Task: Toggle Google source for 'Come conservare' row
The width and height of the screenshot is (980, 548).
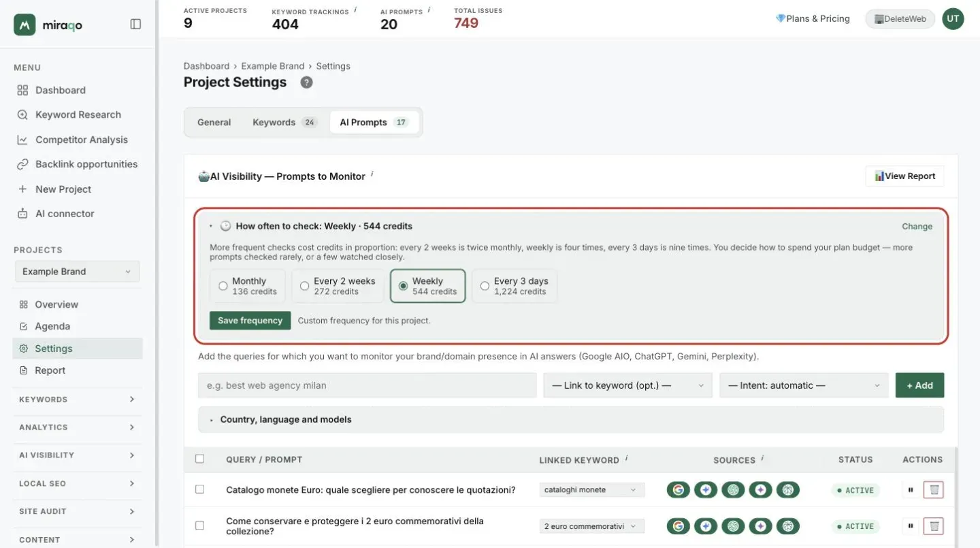Action: tap(678, 526)
